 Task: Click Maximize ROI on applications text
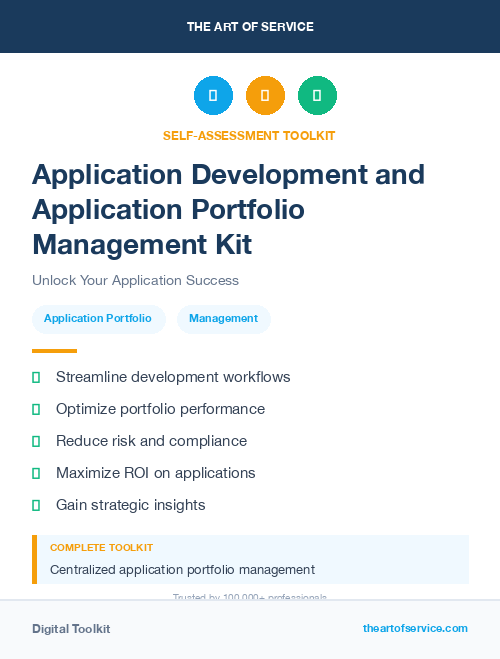pyautogui.click(x=156, y=473)
